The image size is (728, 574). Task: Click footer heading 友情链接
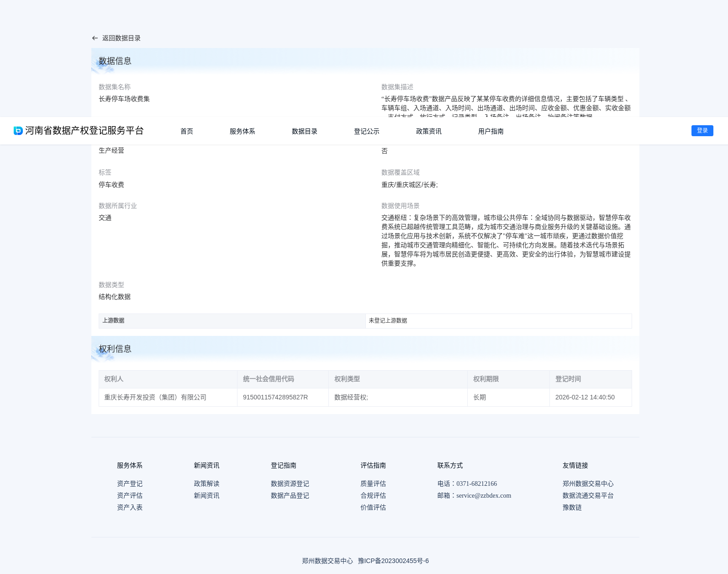coord(575,465)
